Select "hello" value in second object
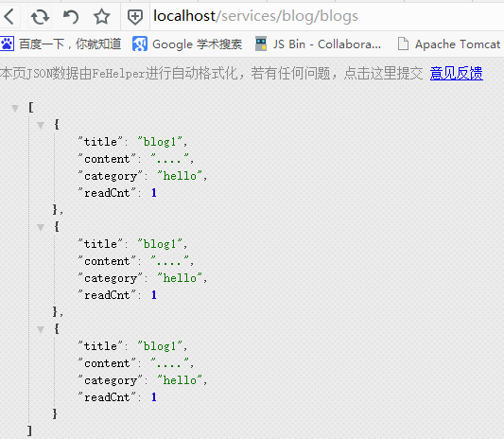Image resolution: width=504 pixels, height=439 pixels. point(180,278)
